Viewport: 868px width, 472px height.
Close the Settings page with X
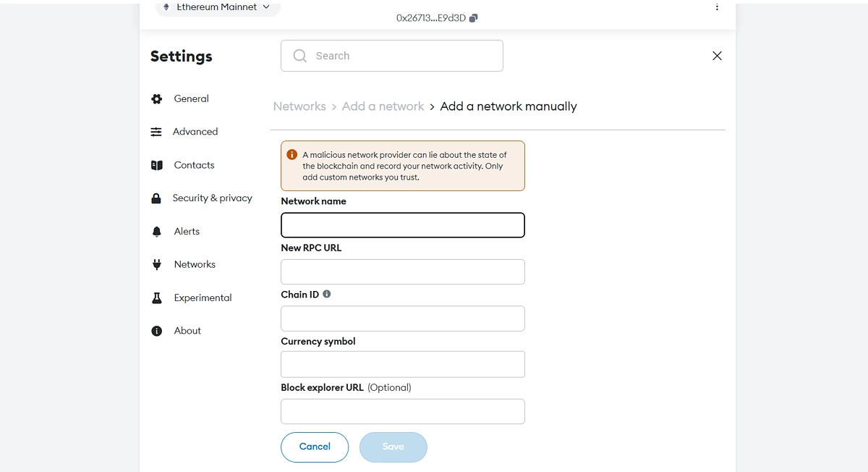tap(717, 56)
